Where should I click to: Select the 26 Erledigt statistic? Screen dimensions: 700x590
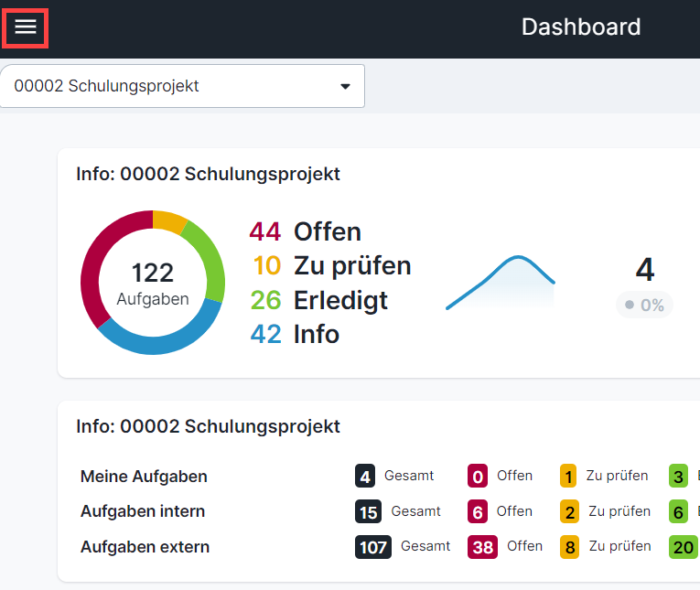click(318, 300)
